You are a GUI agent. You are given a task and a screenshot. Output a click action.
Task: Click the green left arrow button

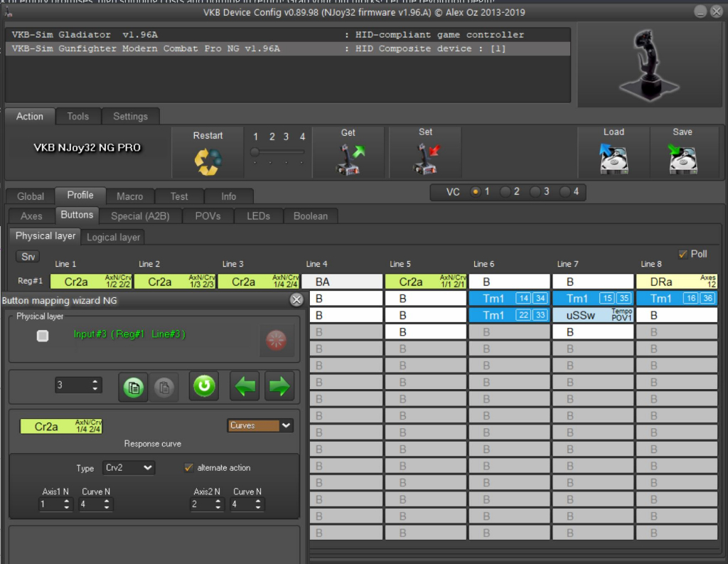(245, 385)
